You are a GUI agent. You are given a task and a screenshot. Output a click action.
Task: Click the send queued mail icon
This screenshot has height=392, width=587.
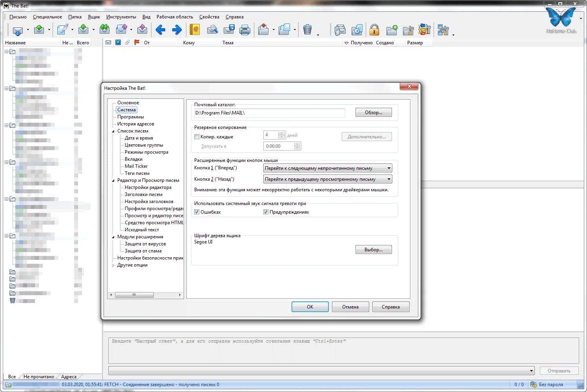click(39, 30)
